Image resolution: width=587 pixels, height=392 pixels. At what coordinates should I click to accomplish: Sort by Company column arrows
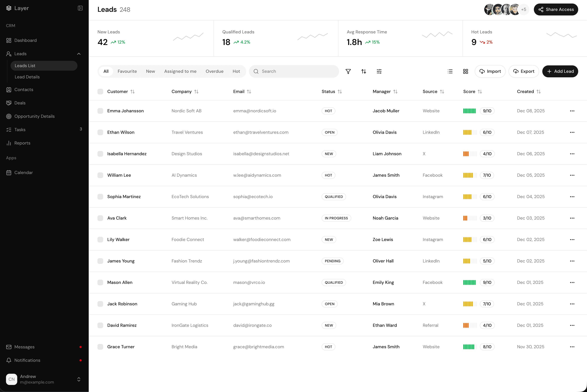[196, 92]
